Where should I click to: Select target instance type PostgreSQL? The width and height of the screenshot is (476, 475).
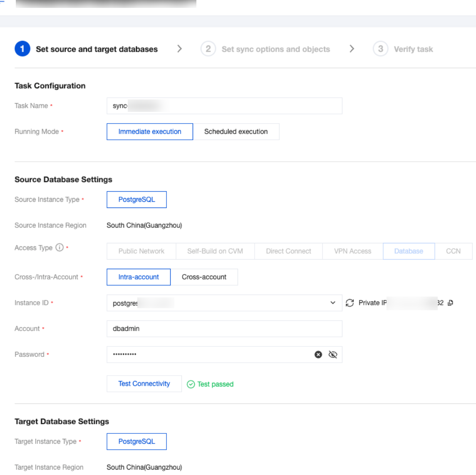tap(136, 442)
